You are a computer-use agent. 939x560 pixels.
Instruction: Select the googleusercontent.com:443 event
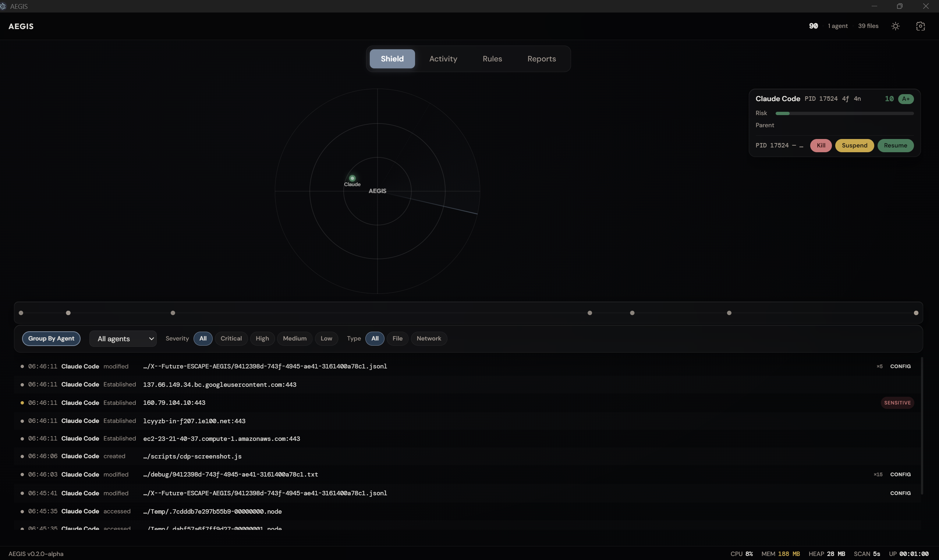tap(467, 385)
